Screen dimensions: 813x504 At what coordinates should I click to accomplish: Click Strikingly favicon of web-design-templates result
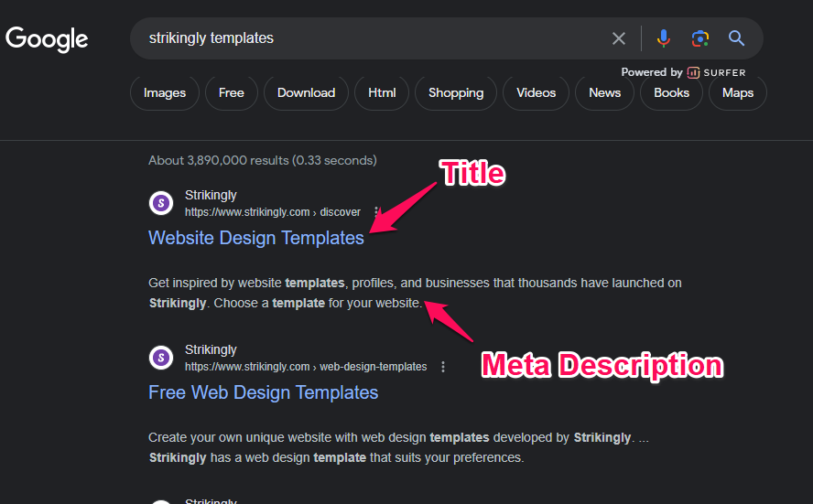click(x=161, y=358)
